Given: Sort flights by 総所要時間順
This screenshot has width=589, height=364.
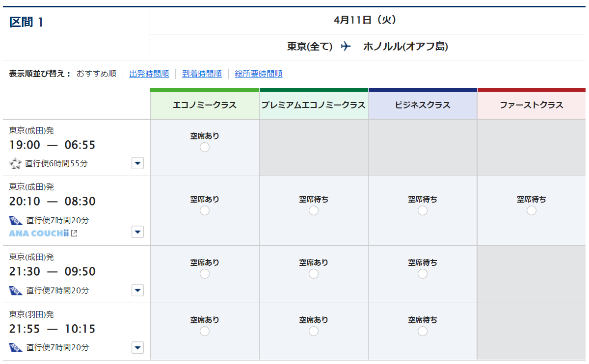Looking at the screenshot, I should [259, 74].
